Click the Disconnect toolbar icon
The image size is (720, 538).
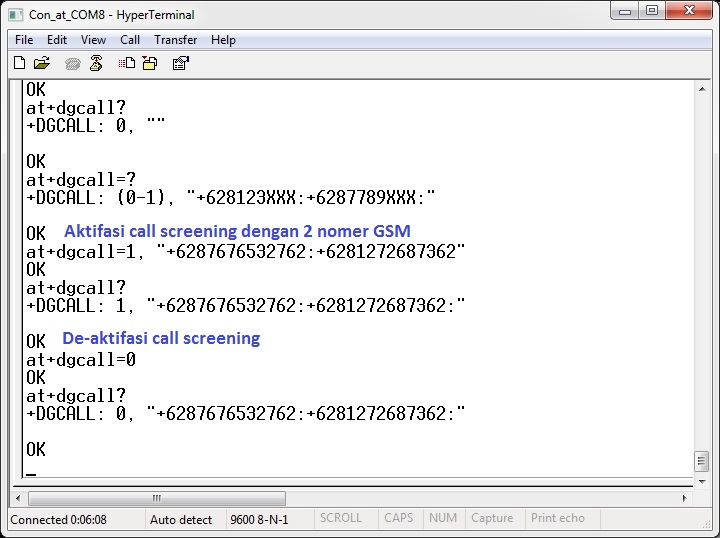(96, 63)
